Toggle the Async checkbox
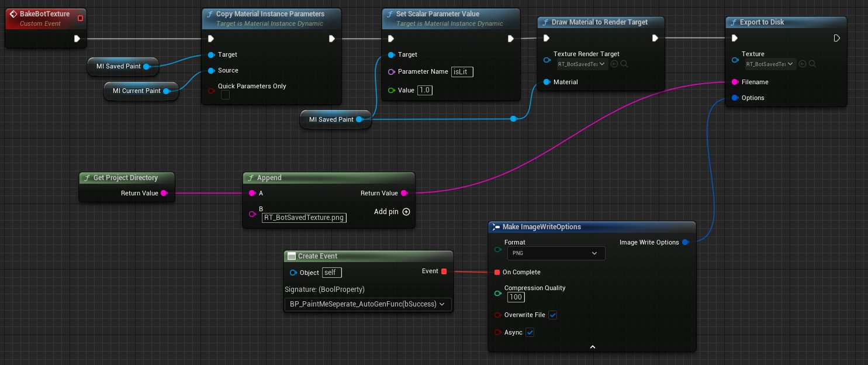The width and height of the screenshot is (868, 365). 530,332
